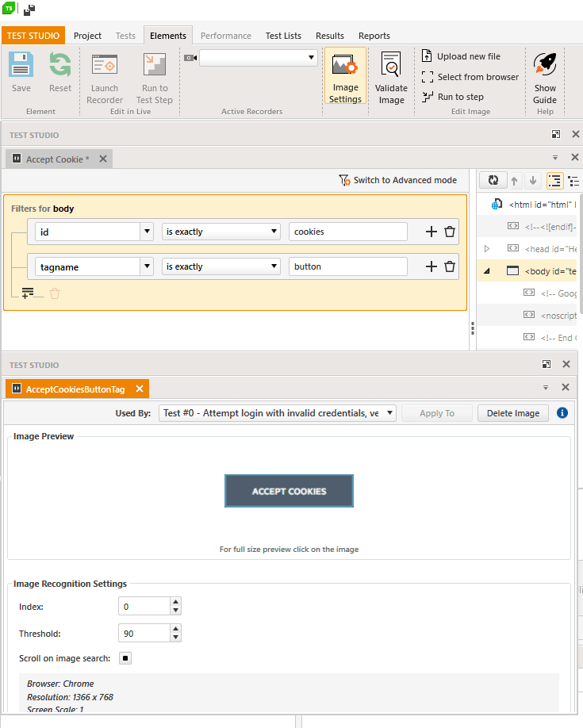Add filter after the tagname row
The image size is (583, 728).
point(431,266)
